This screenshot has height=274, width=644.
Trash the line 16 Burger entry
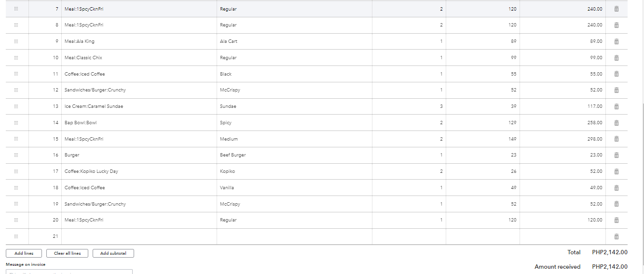[x=616, y=155]
